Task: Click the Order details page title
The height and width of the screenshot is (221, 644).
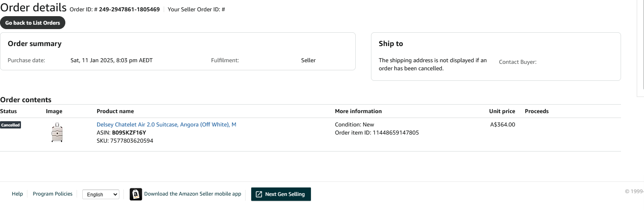Action: pos(33,8)
